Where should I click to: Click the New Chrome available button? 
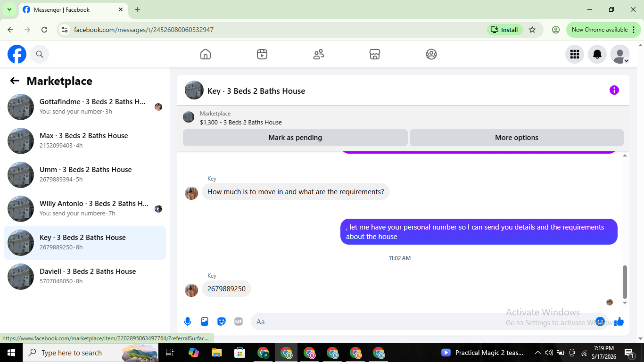604,30
